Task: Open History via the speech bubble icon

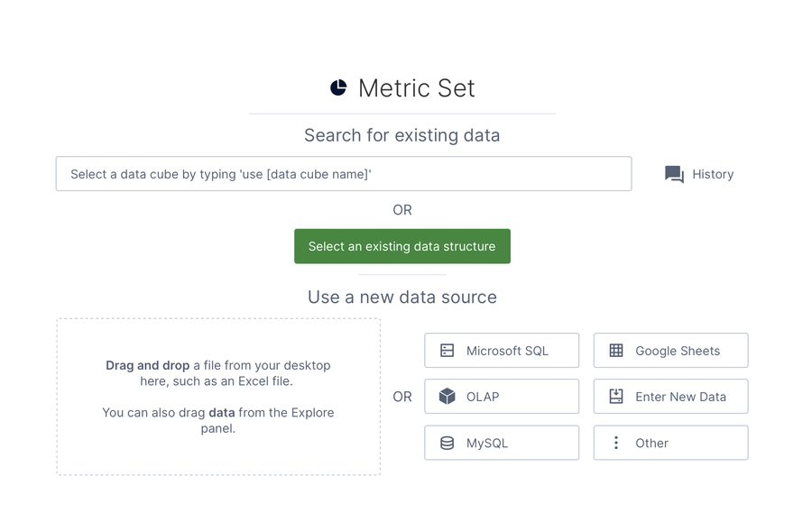Action: [674, 173]
